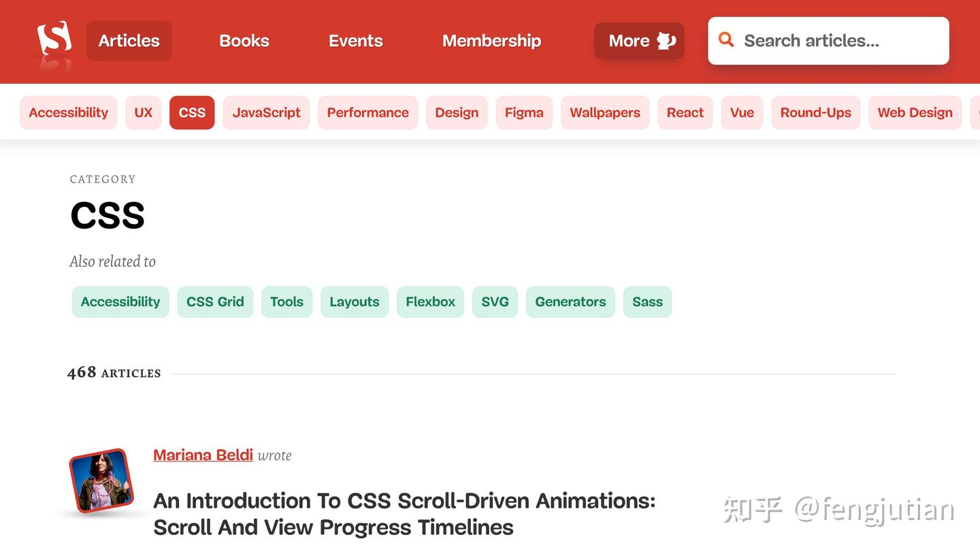This screenshot has height=554, width=980.
Task: Open the Flexbox related topic
Action: point(430,302)
